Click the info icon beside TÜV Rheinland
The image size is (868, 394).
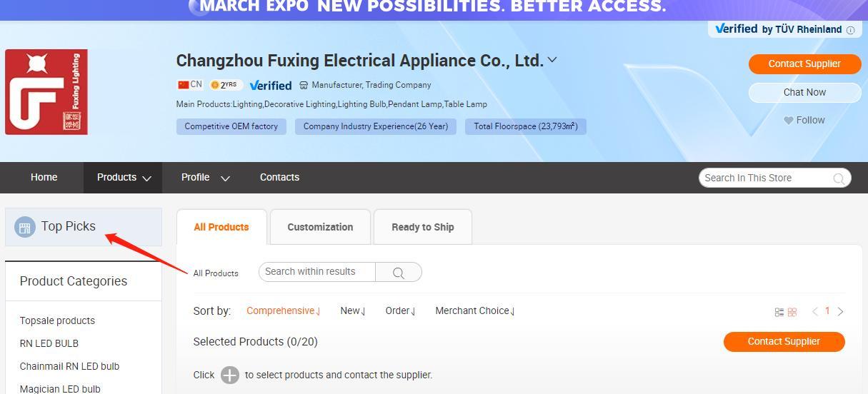850,30
